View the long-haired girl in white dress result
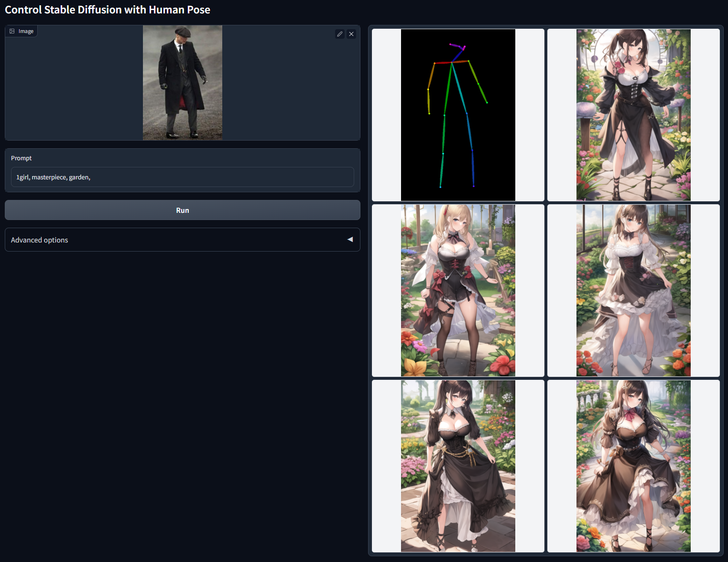The width and height of the screenshot is (728, 562). [x=633, y=290]
